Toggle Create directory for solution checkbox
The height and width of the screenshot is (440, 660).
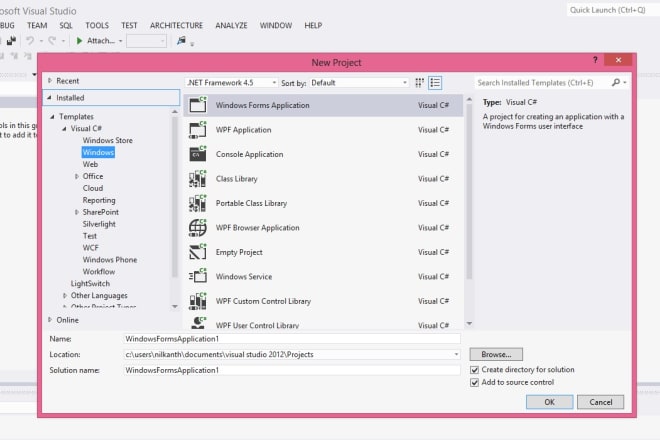point(474,370)
